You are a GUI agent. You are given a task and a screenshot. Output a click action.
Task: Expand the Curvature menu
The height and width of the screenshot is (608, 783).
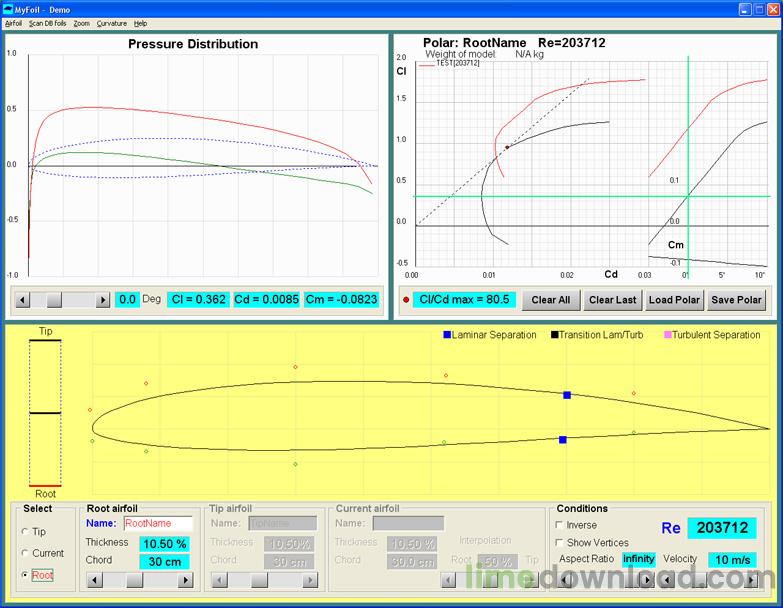[111, 23]
